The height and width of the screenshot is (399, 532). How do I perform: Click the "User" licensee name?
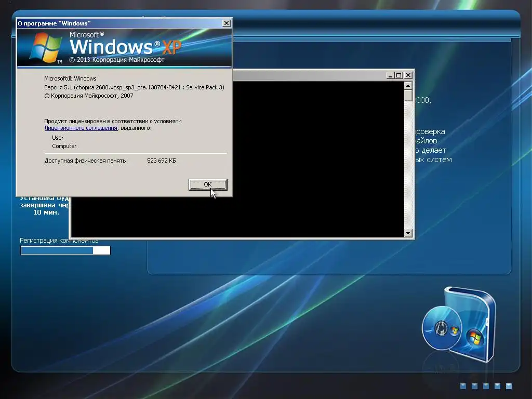point(58,138)
